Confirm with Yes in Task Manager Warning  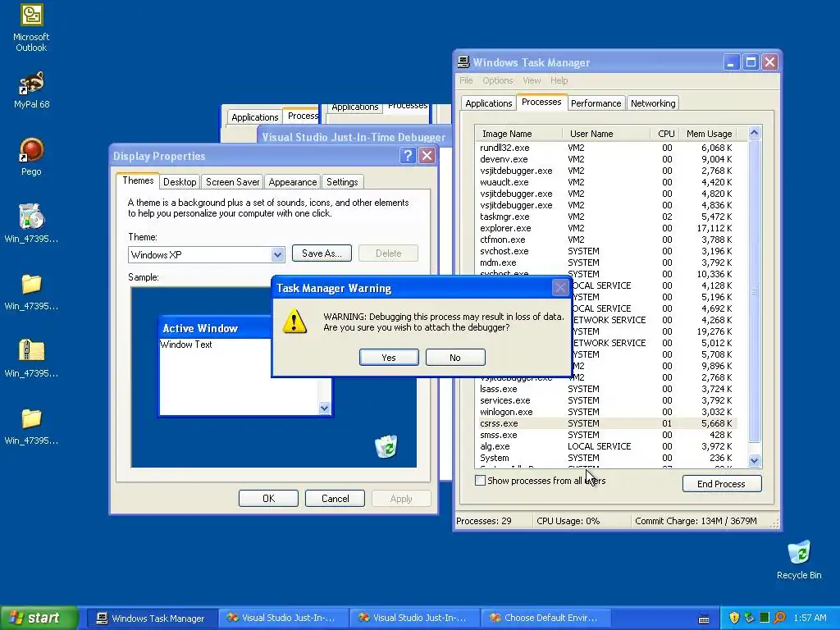389,358
